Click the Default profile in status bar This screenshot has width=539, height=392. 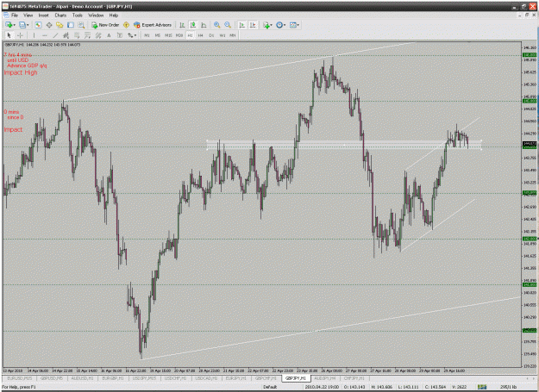pos(270,387)
